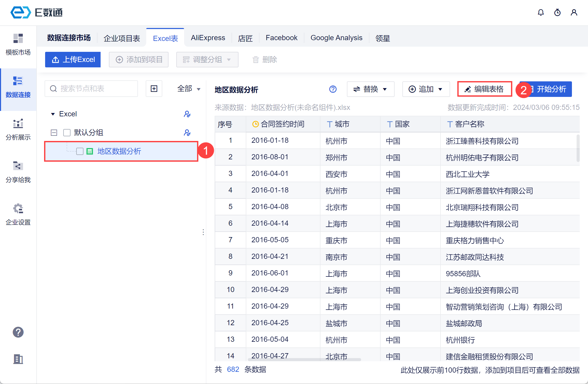This screenshot has height=384, width=588.
Task: Click the blue help icon beside 地区数据分析 title
Action: coord(333,89)
